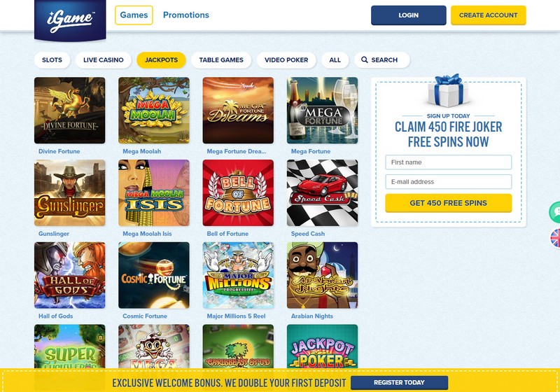
Task: Open the Speed Cash game thumbnail
Action: 322,192
